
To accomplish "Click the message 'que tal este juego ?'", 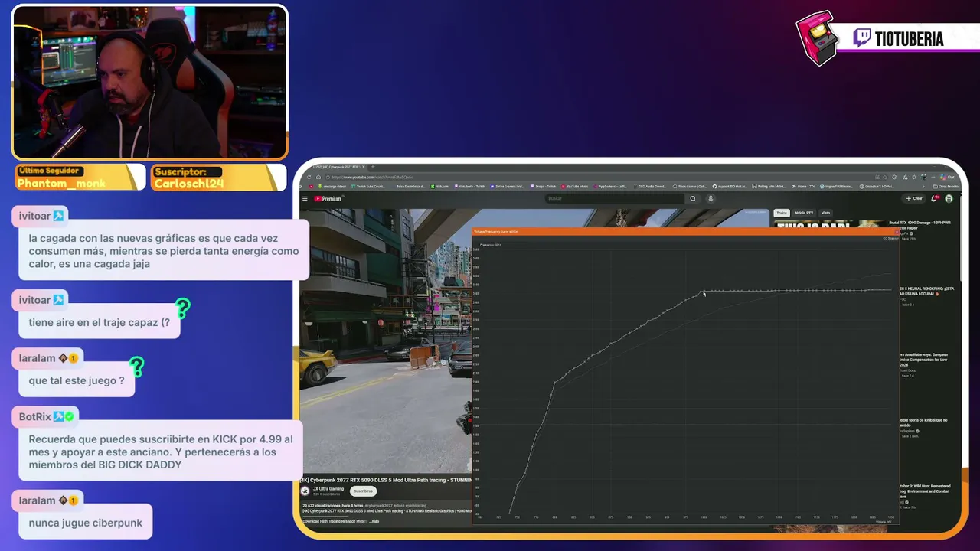I will pos(77,380).
